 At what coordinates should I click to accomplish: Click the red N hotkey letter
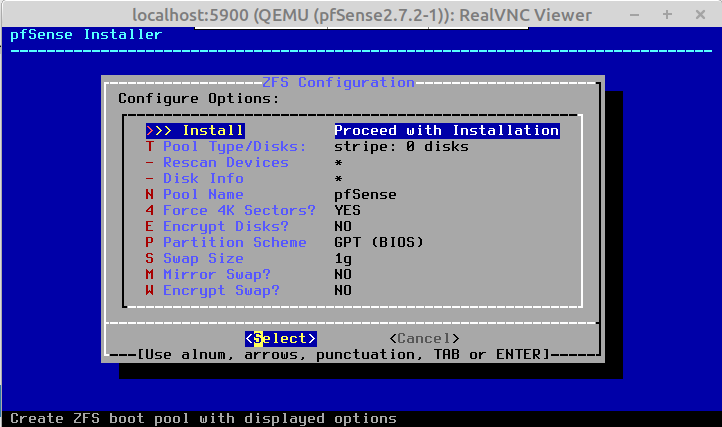(150, 194)
